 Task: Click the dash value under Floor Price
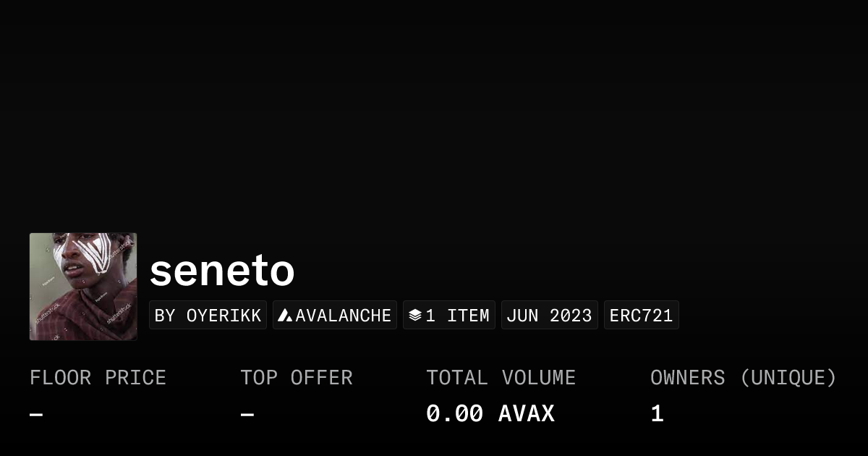(36, 414)
